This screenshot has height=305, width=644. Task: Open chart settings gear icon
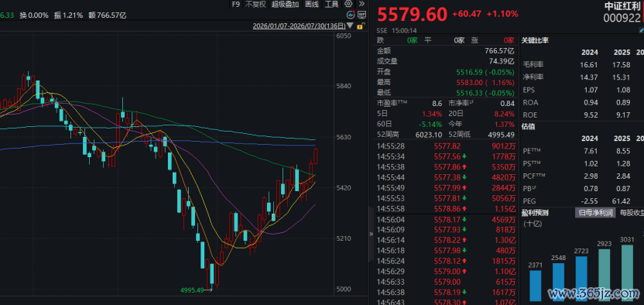[x=348, y=4]
